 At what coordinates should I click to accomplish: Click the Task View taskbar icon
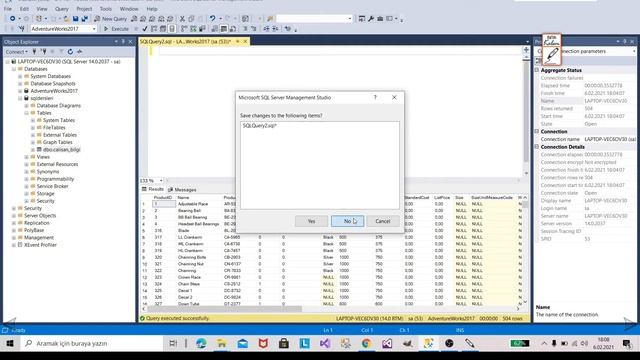coord(173,343)
